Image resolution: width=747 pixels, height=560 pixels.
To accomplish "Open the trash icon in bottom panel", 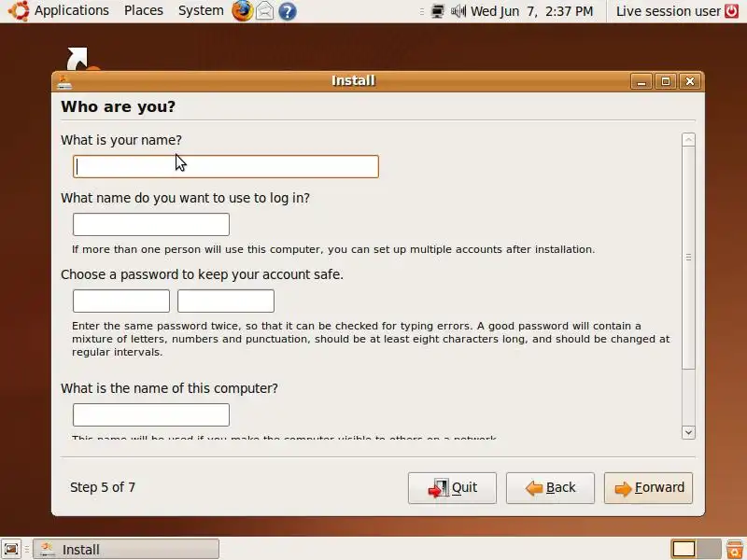I will (x=735, y=549).
